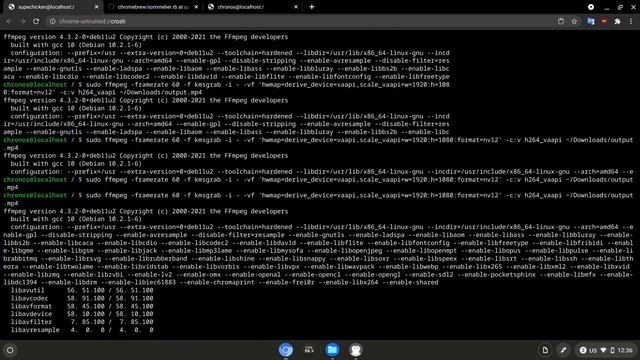The image size is (640, 360).
Task: Click the libavutil version line
Action: click(82, 290)
